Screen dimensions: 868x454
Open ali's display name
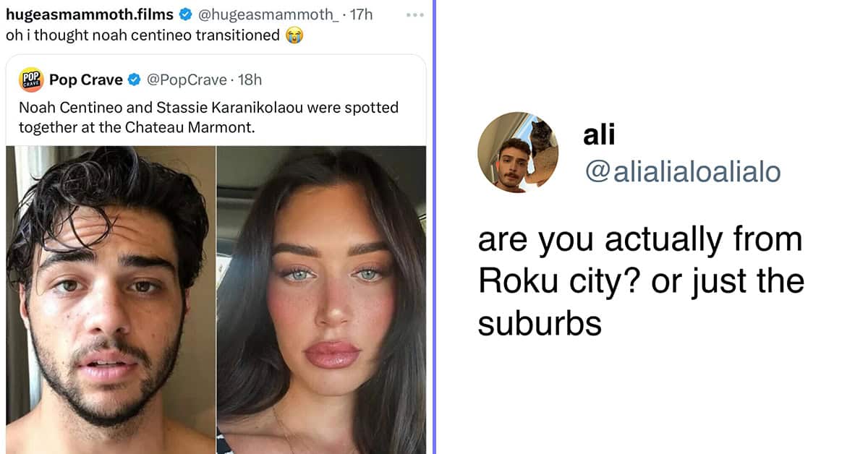[599, 134]
